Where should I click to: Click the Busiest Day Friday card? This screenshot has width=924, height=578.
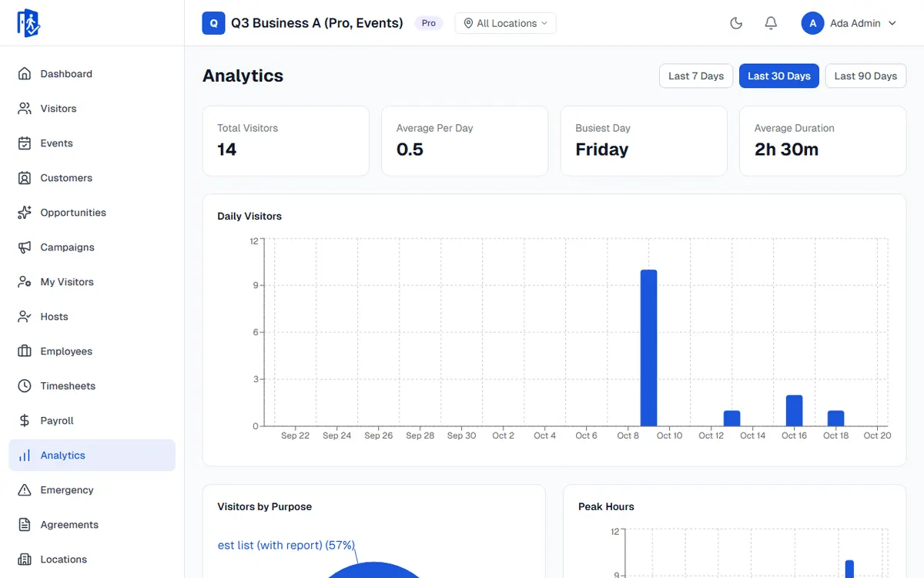[644, 141]
